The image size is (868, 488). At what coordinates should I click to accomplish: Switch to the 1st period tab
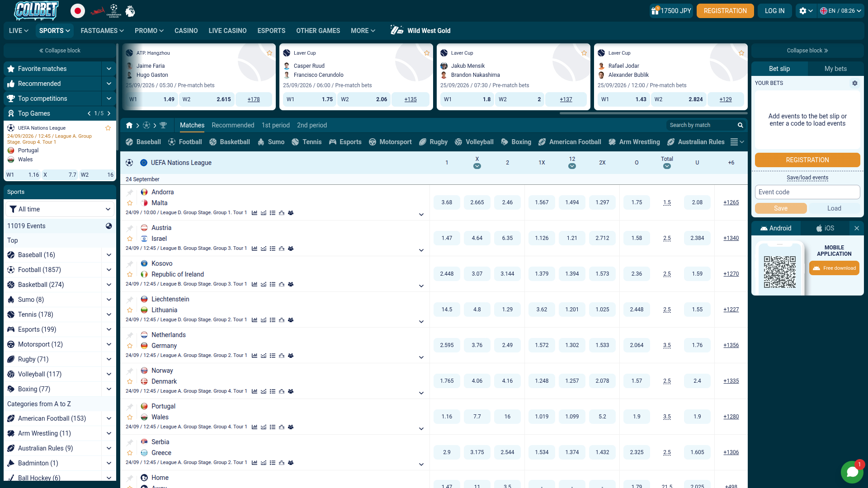276,125
